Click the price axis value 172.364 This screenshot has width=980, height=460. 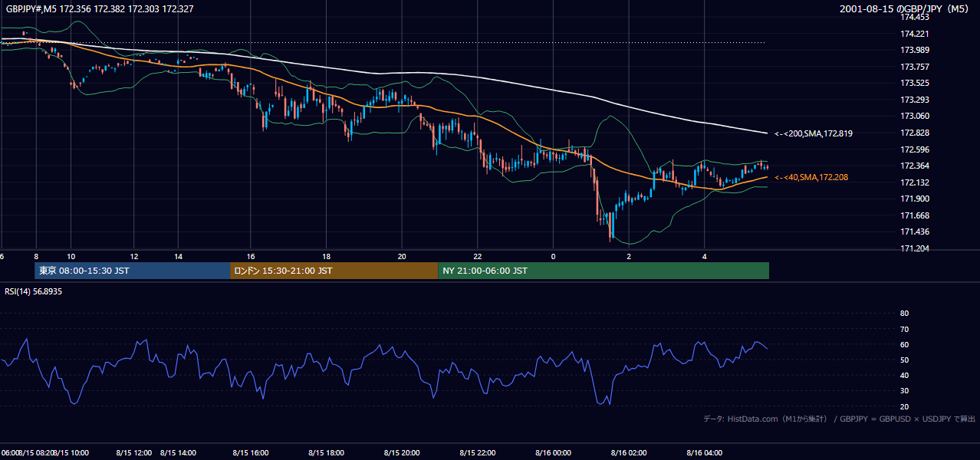915,166
